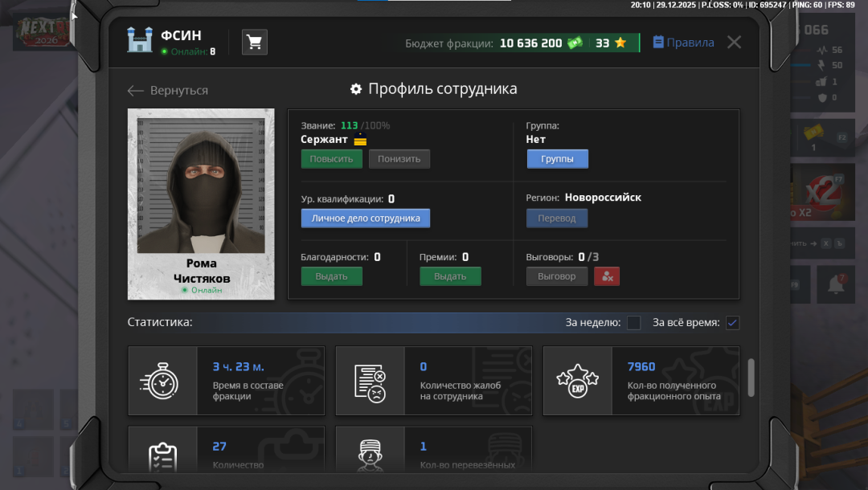
Task: Click the stopwatch time-in-faction icon
Action: click(162, 381)
